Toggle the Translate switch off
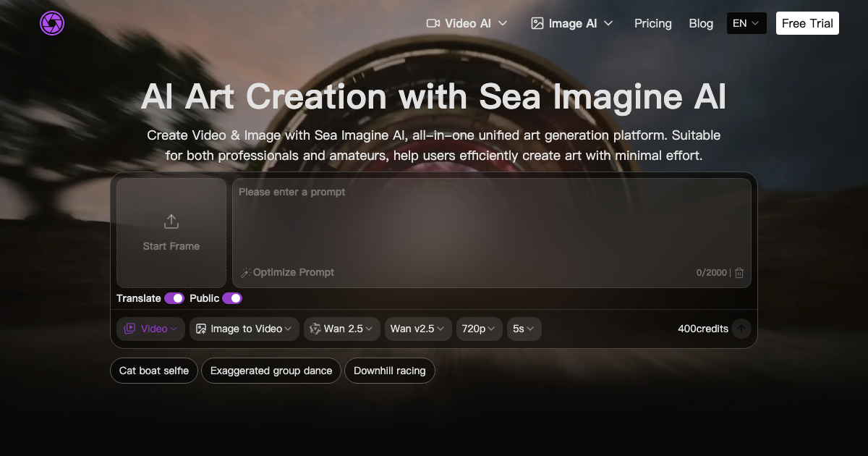The height and width of the screenshot is (456, 868). click(174, 298)
